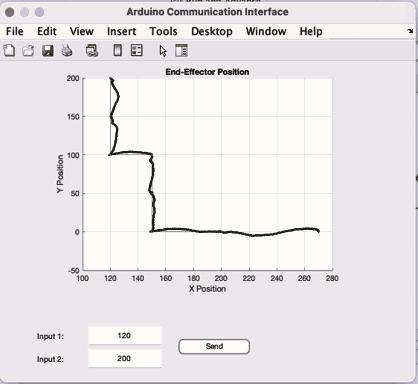Click the Input 1 field containing 120
418x384 pixels.
125,336
